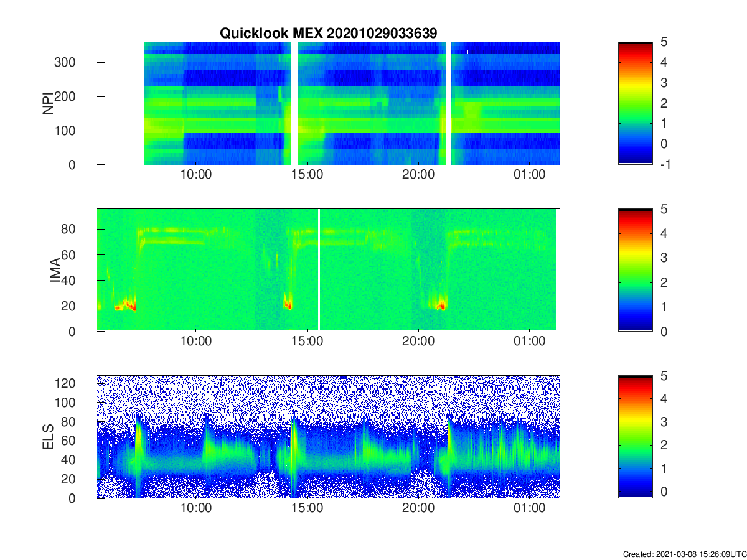Click the 01:00 time tick below NPI panel
This screenshot has width=747, height=560.
tap(530, 175)
